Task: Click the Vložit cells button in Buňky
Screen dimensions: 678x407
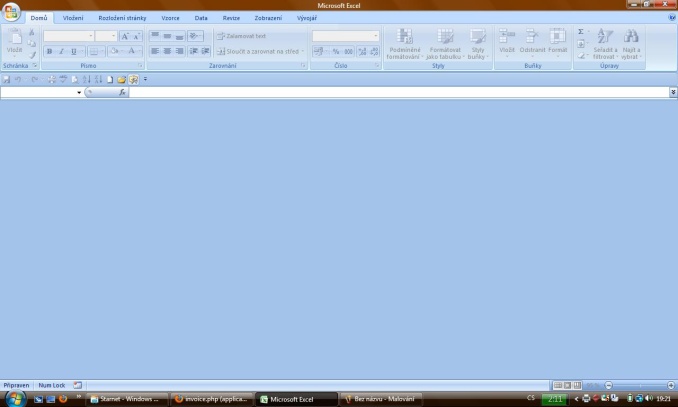Action: pyautogui.click(x=507, y=43)
